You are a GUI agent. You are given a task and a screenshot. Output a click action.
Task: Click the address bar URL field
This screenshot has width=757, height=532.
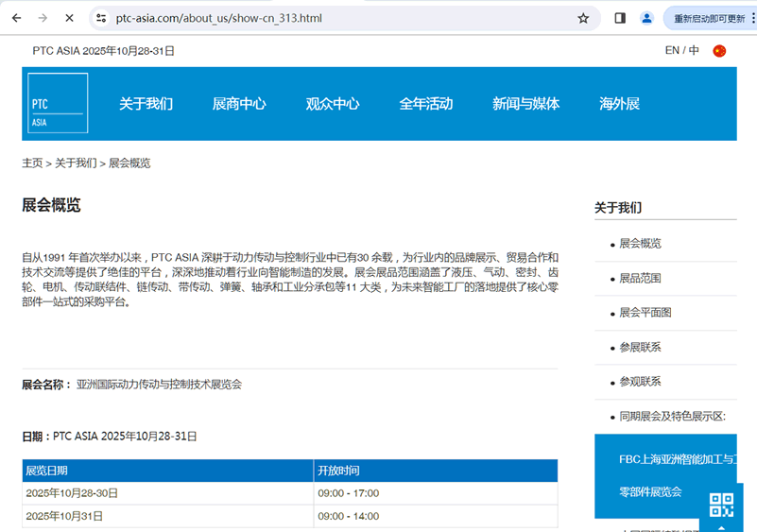point(343,18)
